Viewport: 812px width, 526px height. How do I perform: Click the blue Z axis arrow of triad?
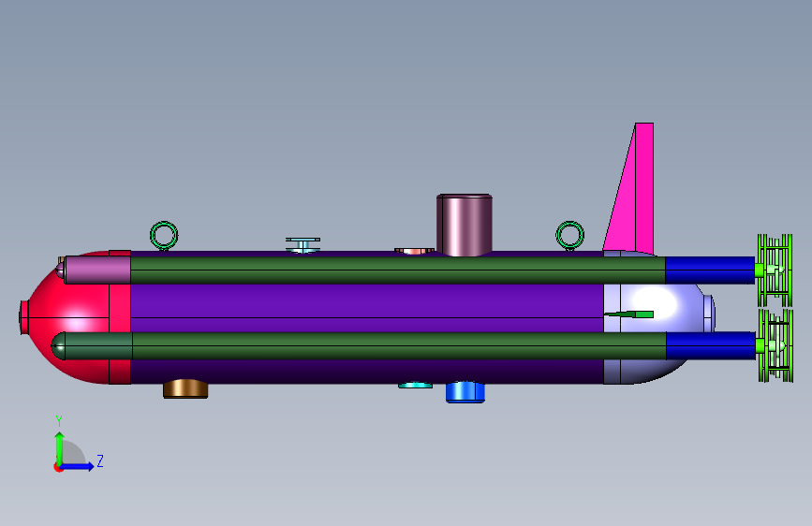click(78, 466)
